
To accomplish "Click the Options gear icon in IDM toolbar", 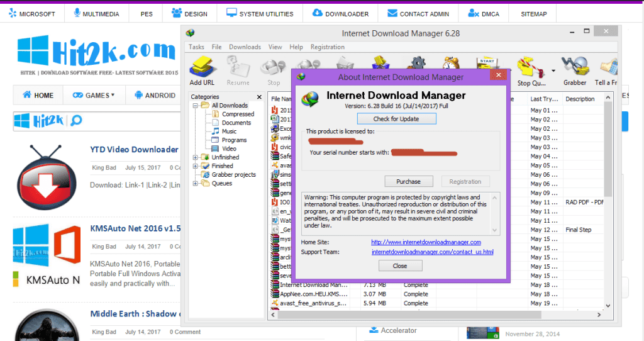I will 418,63.
